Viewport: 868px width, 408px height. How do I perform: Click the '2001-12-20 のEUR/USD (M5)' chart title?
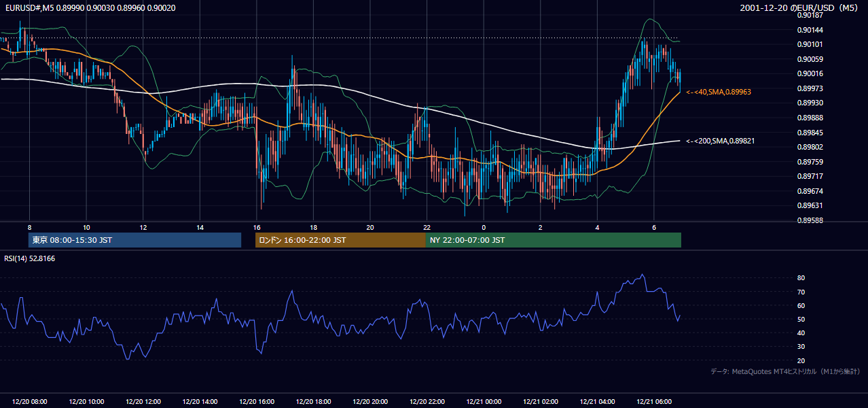799,7
